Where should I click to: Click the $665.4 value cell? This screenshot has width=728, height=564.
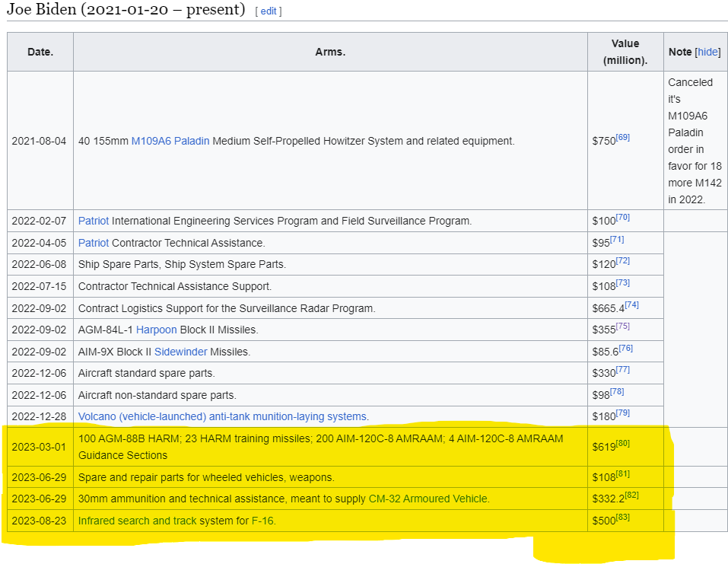click(x=625, y=308)
